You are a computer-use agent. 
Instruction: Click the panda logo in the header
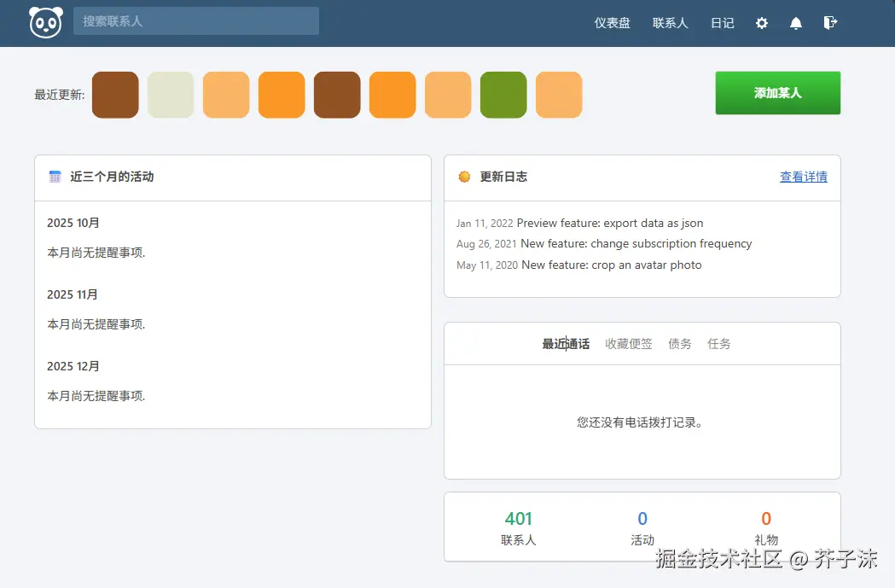[x=46, y=22]
